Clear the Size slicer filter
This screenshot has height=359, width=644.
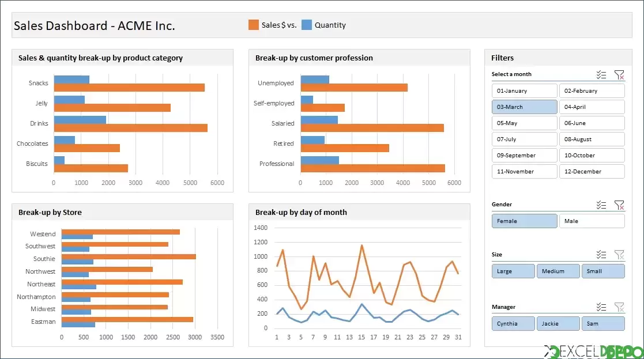pyautogui.click(x=619, y=255)
